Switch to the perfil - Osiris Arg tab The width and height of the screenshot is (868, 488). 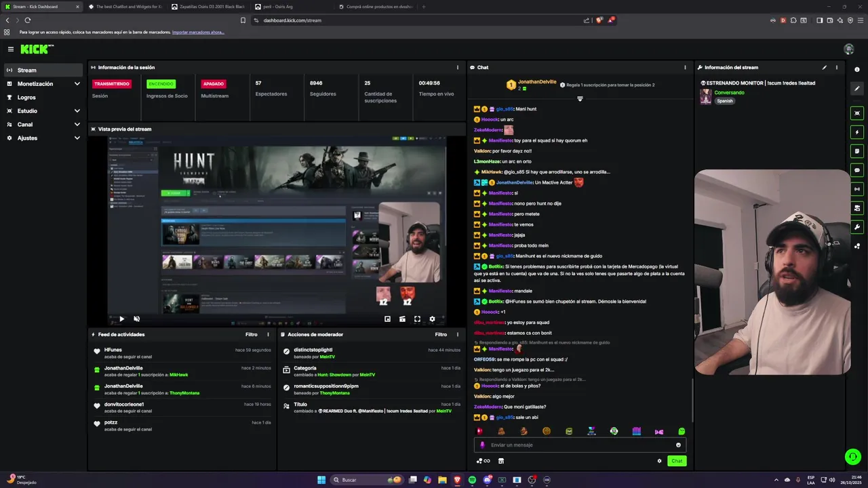click(x=292, y=7)
